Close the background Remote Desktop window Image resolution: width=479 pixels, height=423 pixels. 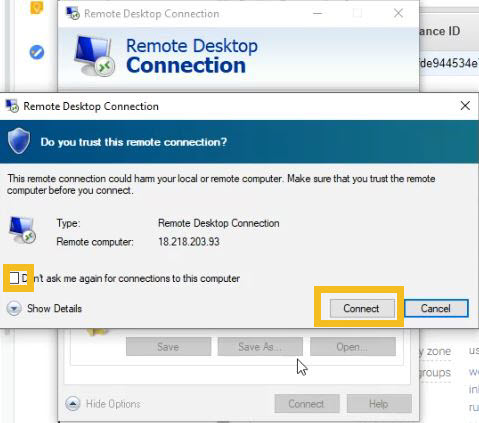click(x=398, y=13)
